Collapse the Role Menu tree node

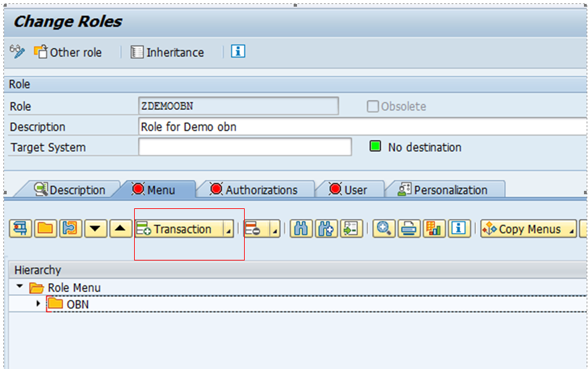tap(20, 287)
